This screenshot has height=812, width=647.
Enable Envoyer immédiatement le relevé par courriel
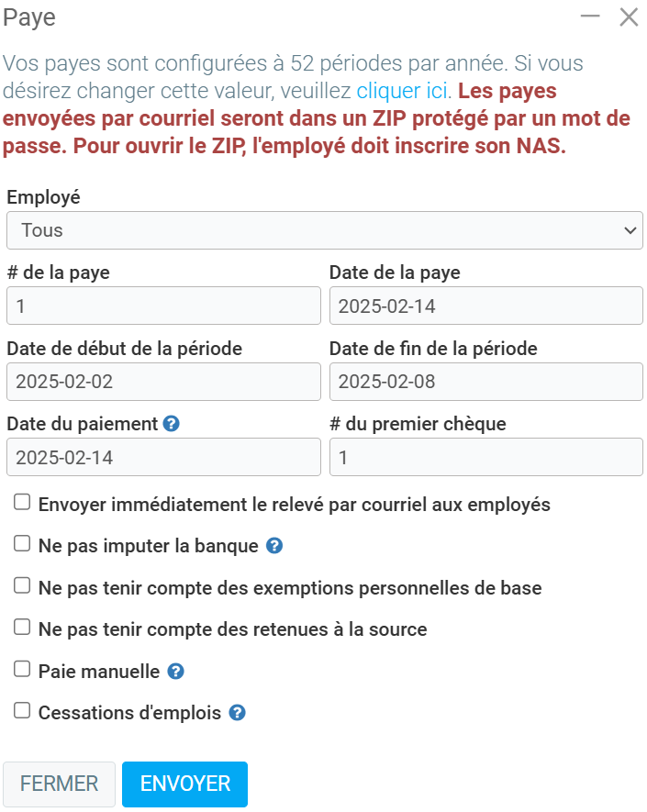(x=23, y=503)
